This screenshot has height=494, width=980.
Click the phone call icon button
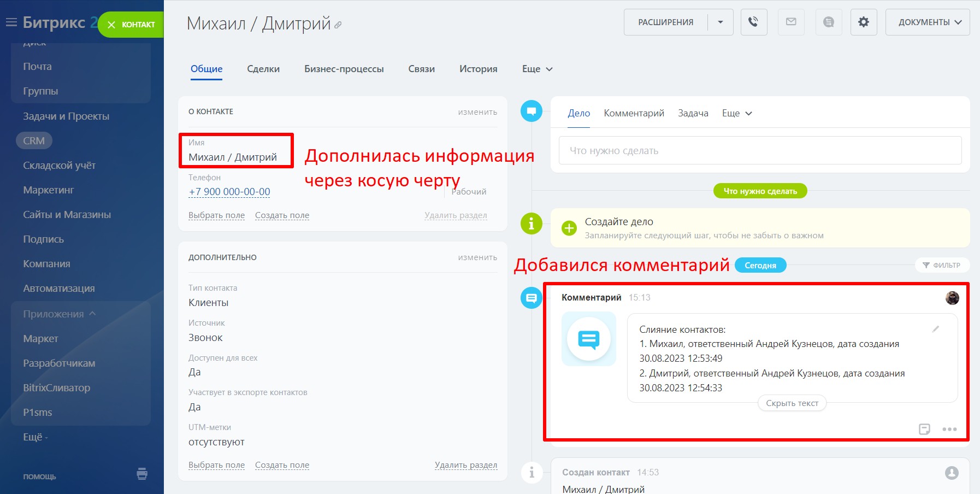pyautogui.click(x=753, y=22)
